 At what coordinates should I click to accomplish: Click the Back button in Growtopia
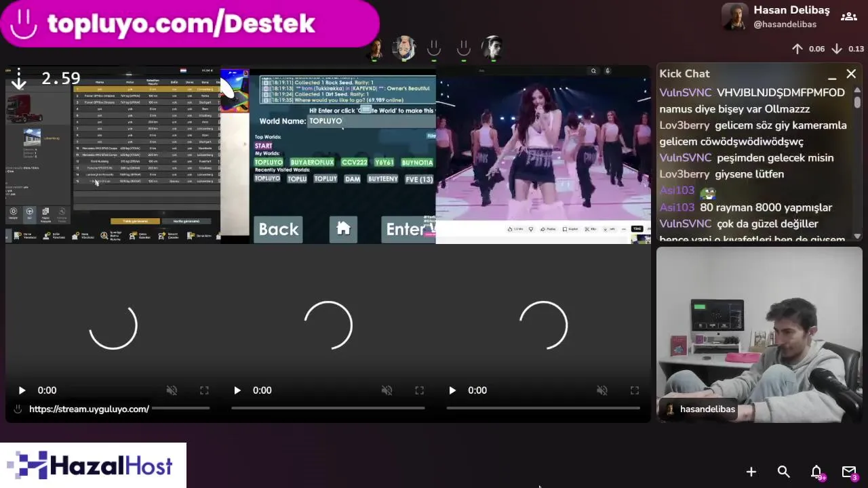278,229
